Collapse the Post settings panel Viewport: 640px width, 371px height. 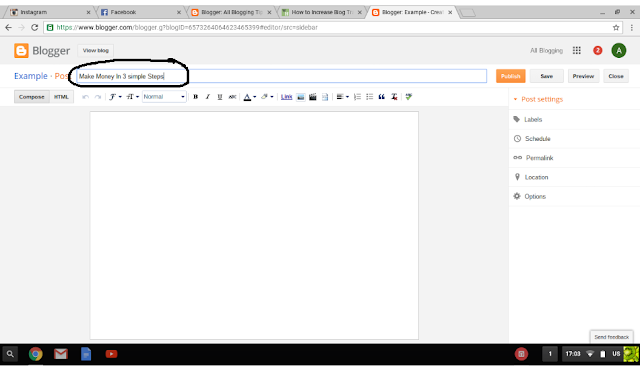click(x=538, y=99)
